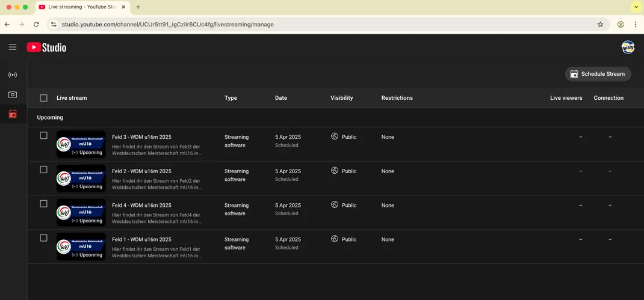Screen dimensions: 644x300
Task: Select the Manage calendar sidebar icon
Action: (x=13, y=114)
